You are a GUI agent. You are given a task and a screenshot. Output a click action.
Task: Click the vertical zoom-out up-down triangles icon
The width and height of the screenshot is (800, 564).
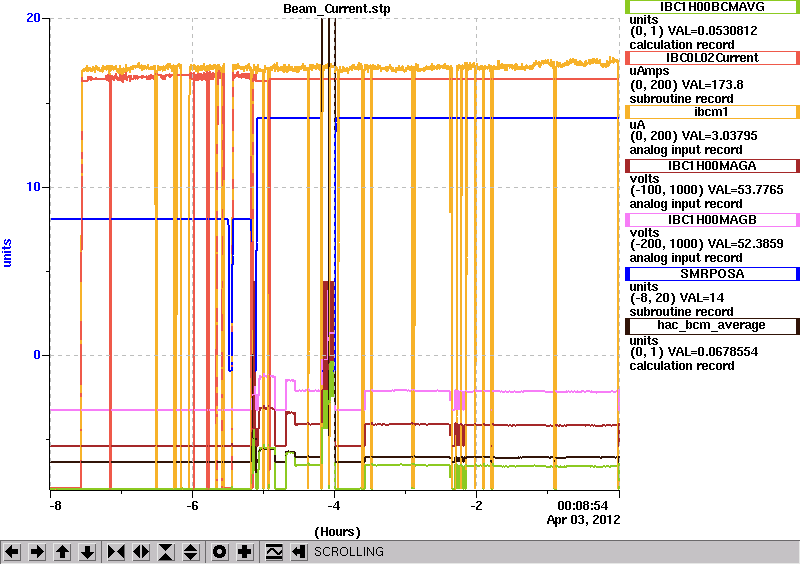pos(191,552)
